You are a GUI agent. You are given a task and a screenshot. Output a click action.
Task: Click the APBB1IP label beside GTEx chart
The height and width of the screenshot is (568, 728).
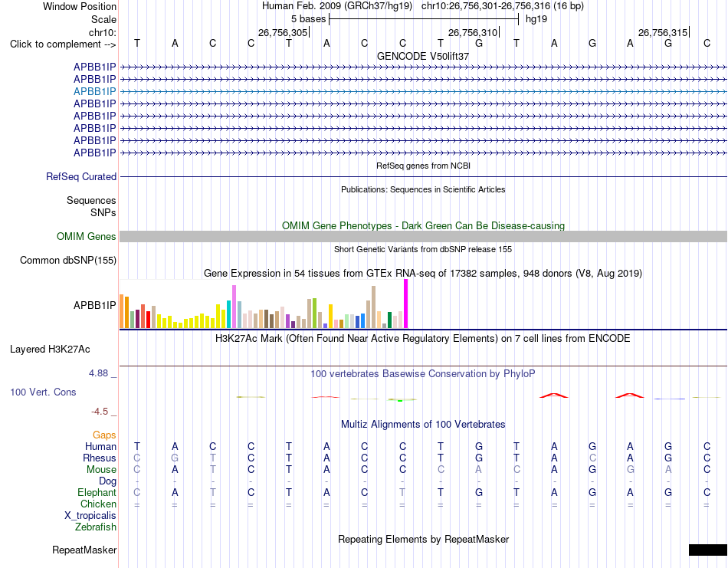coord(95,305)
